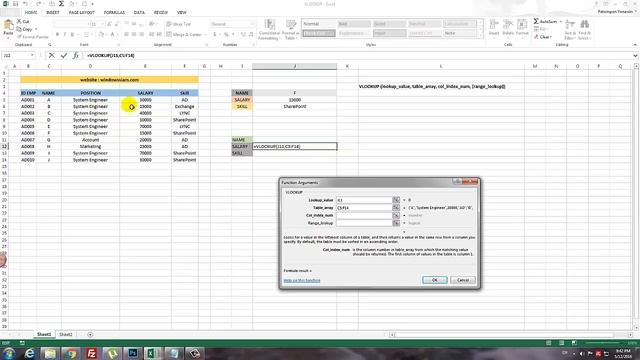The image size is (640, 360).
Task: Click the Insert cells icon
Action: point(494,27)
